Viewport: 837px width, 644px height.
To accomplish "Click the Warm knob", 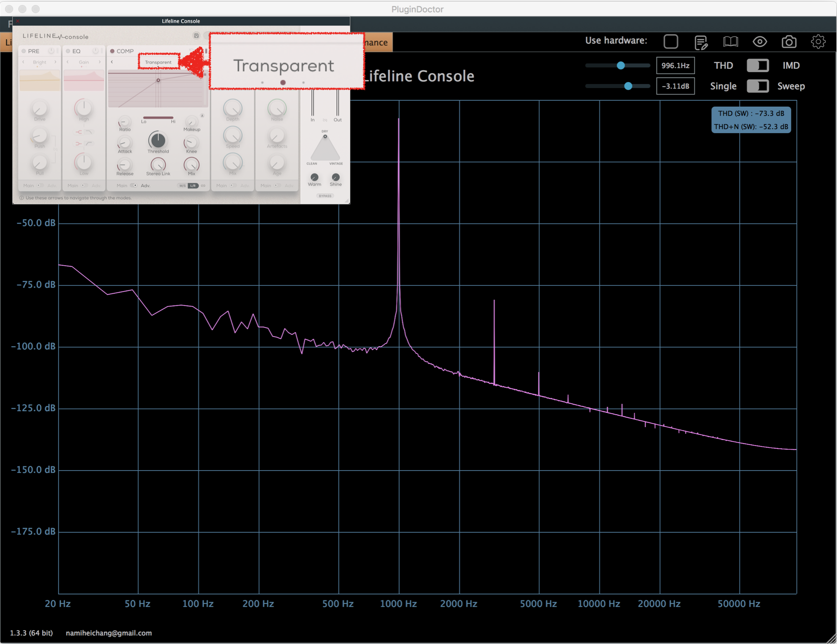I will 314,177.
